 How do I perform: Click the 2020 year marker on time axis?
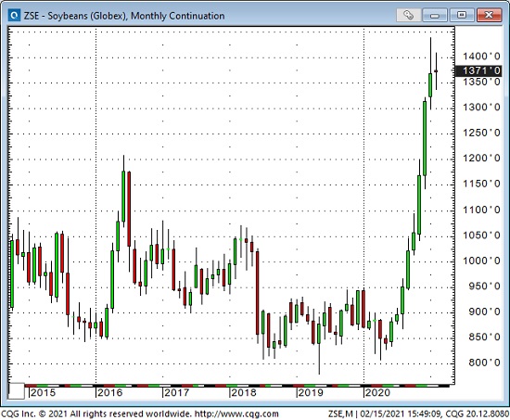point(377,393)
